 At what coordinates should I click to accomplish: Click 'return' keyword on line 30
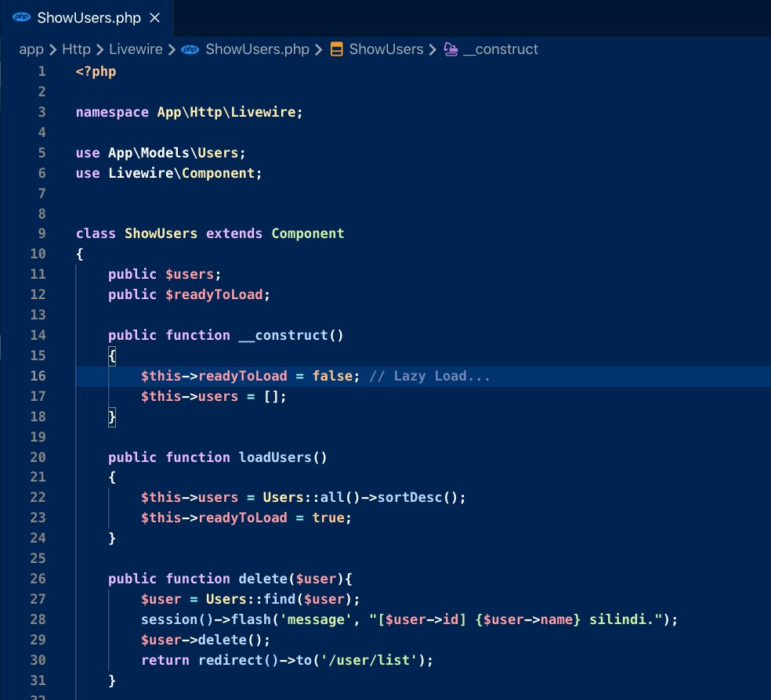(x=165, y=661)
